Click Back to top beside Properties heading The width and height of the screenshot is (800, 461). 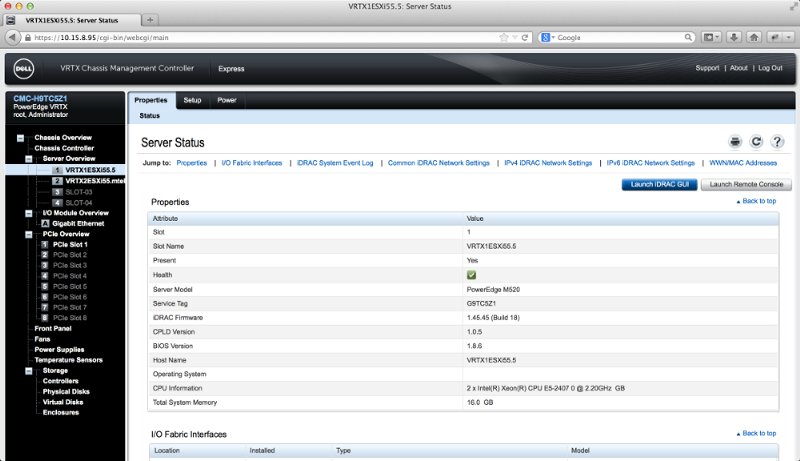coord(756,201)
